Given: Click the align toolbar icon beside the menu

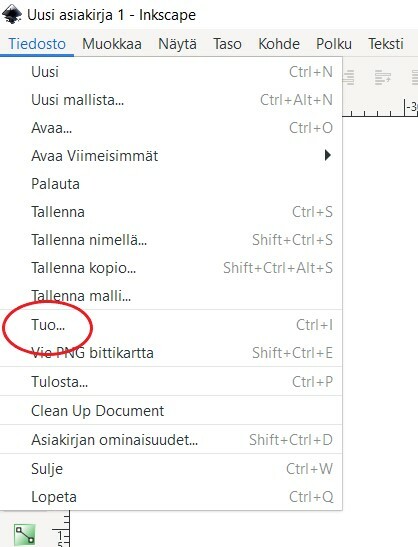Looking at the screenshot, I should tap(349, 77).
